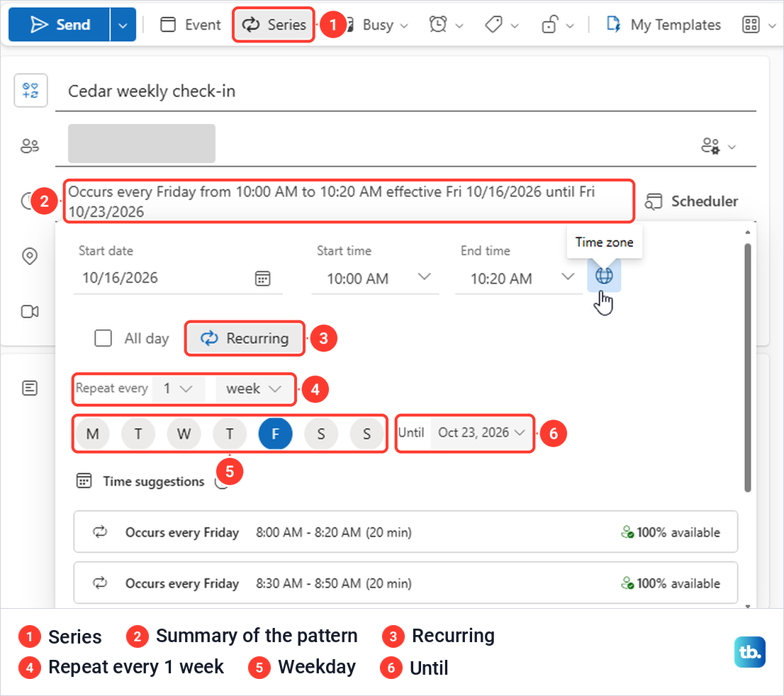Switch to the Event option
The image size is (784, 696).
191,25
